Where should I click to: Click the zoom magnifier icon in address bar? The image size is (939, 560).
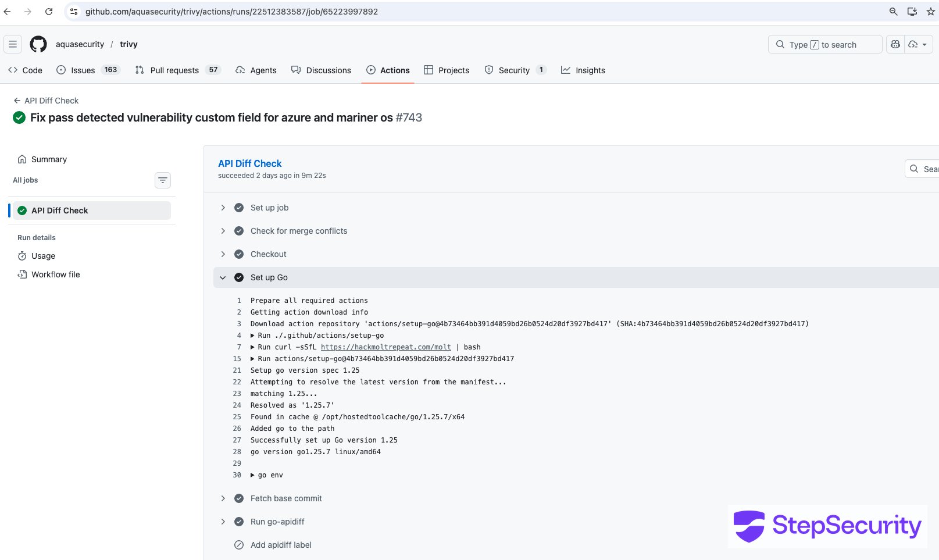click(894, 12)
